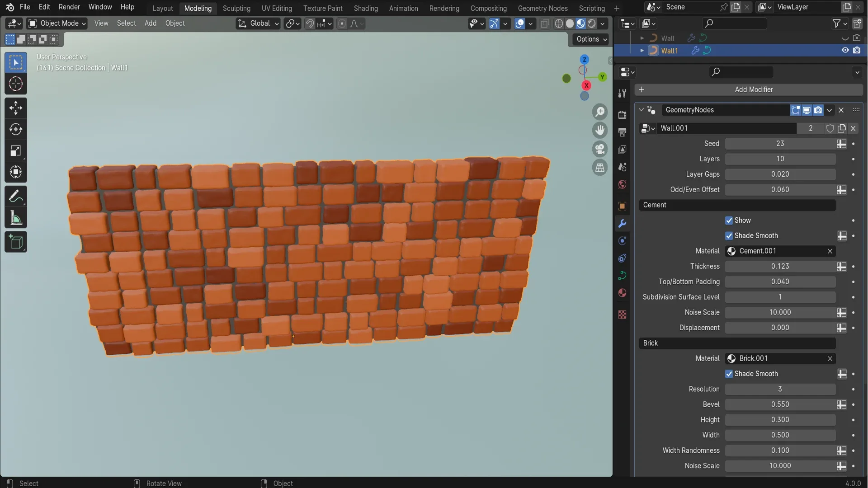
Task: Open the Material Properties tab
Action: (x=623, y=293)
